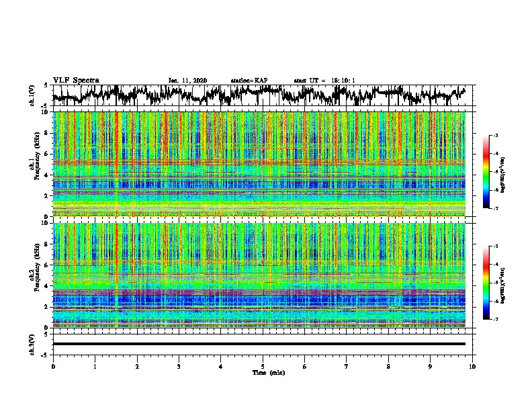Click the ch.1 spectrogram color scale bar
This screenshot has height=411, width=532.
(486, 171)
